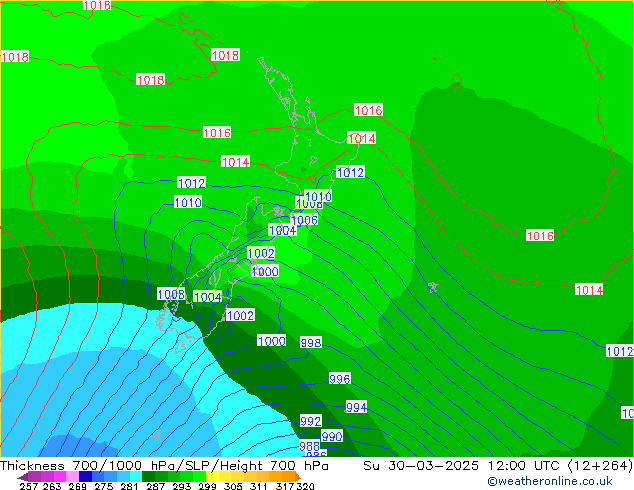Click the legend value 269
Viewport: 634px width, 490px height.
78,486
